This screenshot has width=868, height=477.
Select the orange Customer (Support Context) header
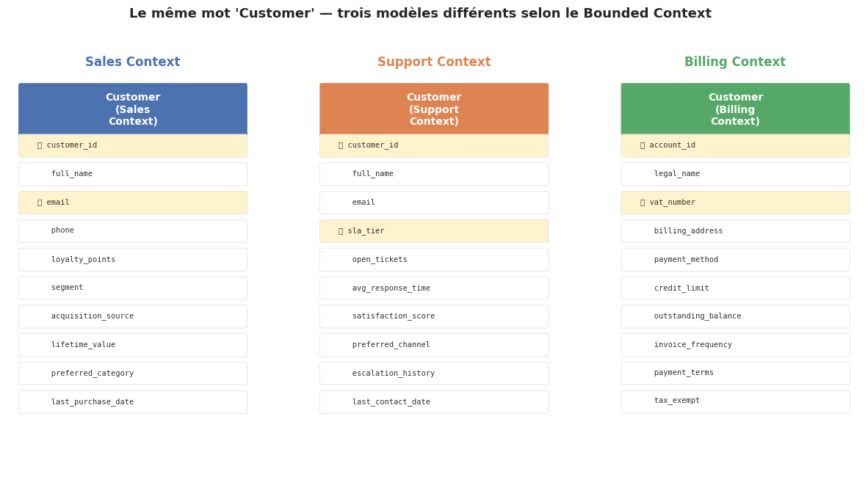tap(434, 109)
